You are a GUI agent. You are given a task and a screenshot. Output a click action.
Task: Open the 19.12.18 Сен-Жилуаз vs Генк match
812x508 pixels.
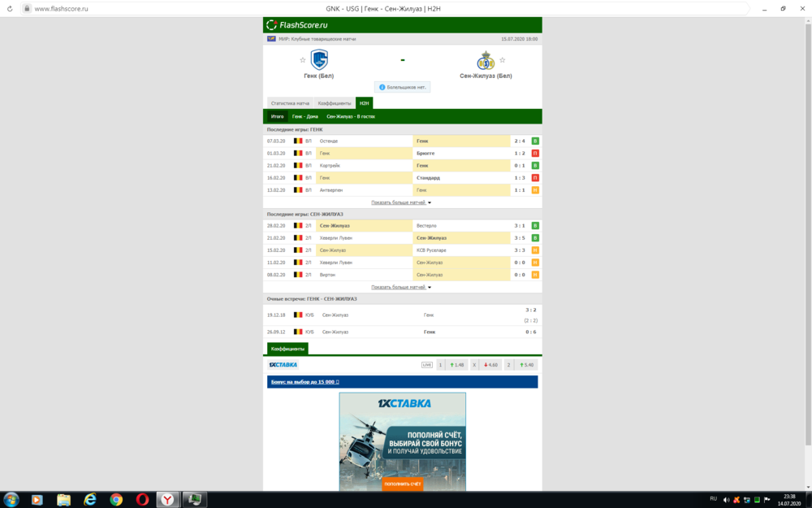403,315
